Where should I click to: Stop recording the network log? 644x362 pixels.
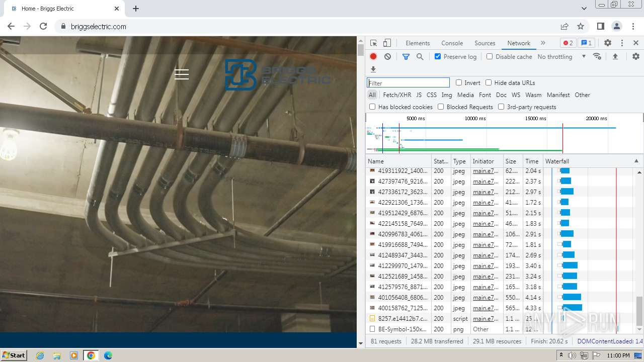click(x=373, y=57)
